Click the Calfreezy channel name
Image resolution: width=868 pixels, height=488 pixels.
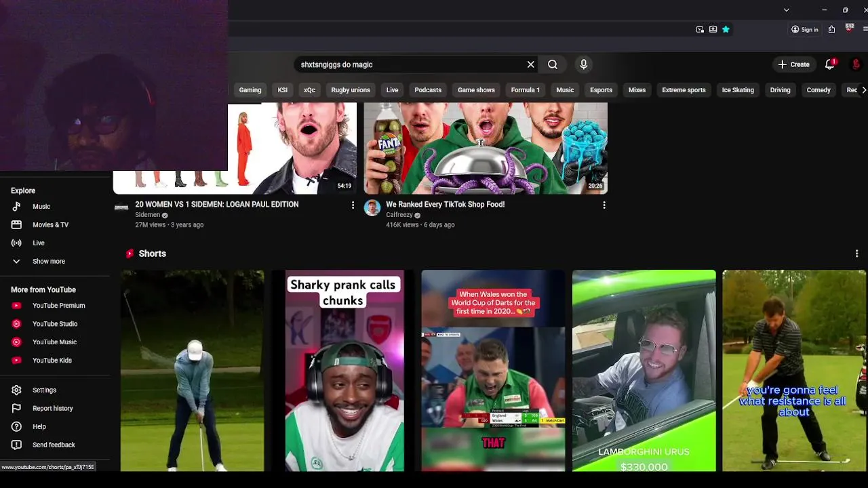pyautogui.click(x=399, y=215)
